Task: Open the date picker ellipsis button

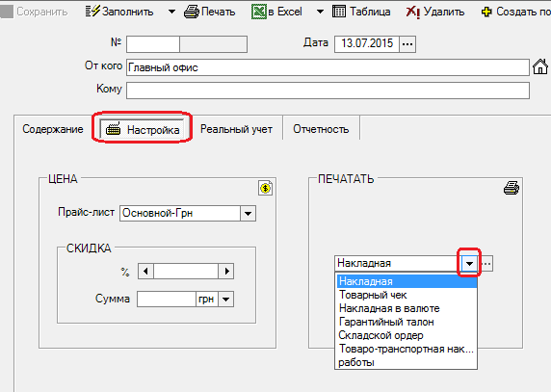Action: [407, 44]
